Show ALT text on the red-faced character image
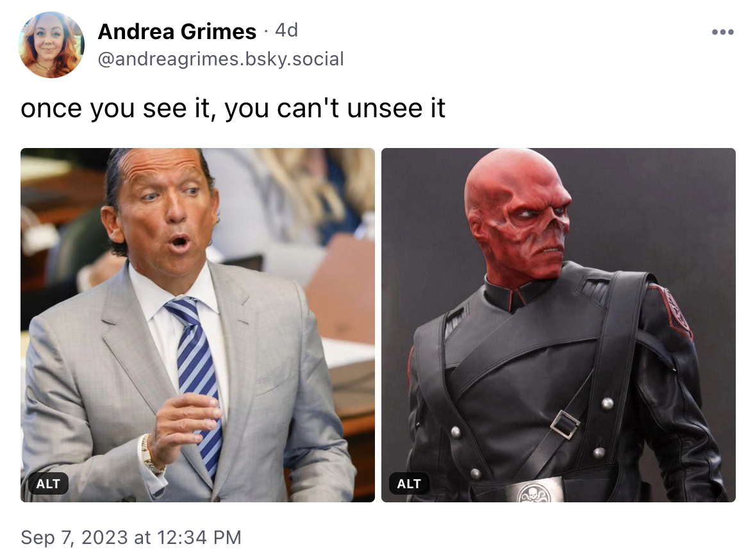The height and width of the screenshot is (560, 755). 409,484
